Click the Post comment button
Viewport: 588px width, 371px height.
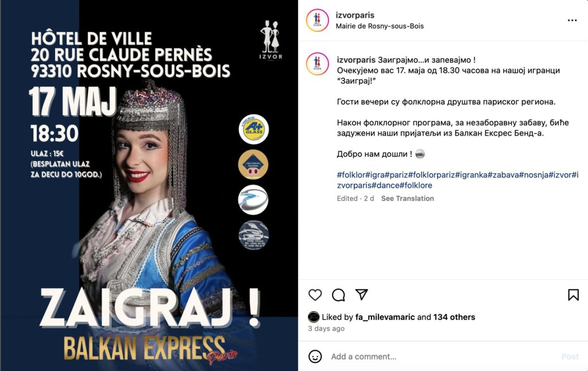(x=570, y=357)
